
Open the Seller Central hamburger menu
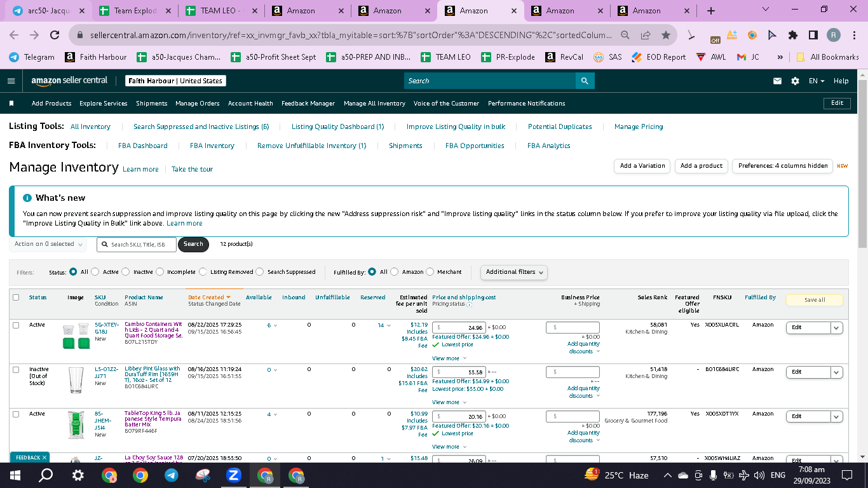point(11,81)
